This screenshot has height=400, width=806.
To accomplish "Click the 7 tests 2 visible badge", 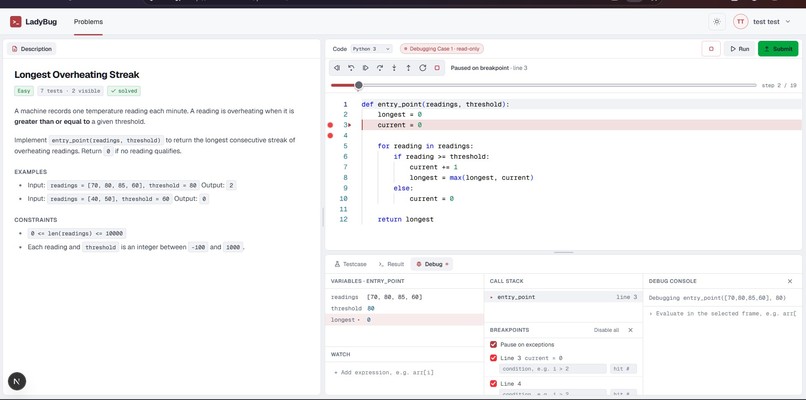I will tap(70, 91).
